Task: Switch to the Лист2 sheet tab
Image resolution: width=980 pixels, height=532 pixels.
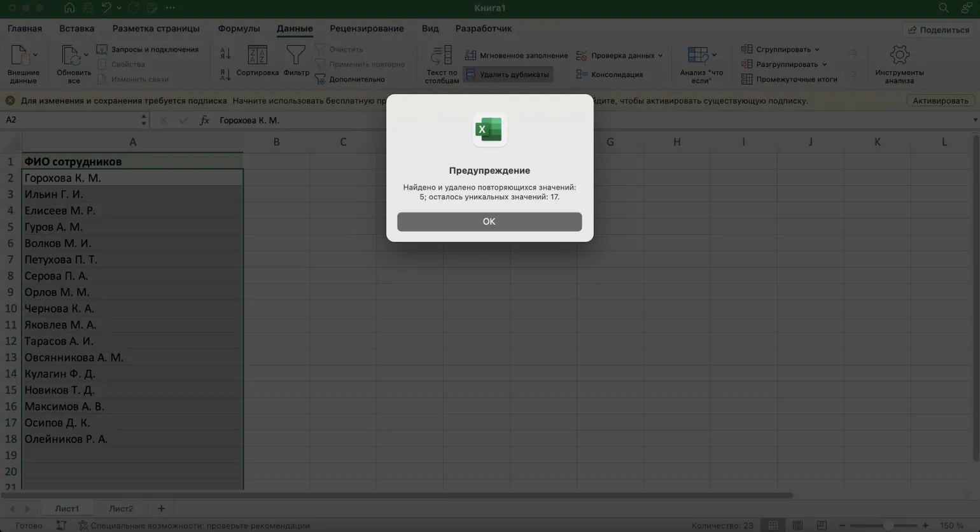Action: point(121,508)
